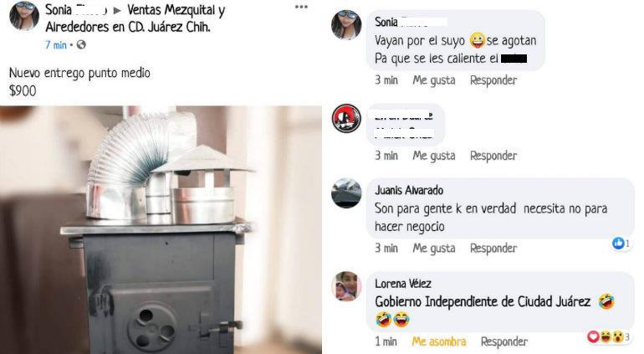Open the three-dot post options menu
Screen dimensions: 644x354
[301, 7]
